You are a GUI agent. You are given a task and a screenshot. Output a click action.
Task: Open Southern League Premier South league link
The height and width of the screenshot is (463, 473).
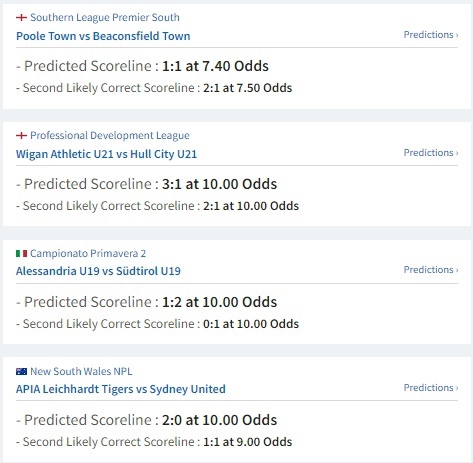tap(105, 17)
